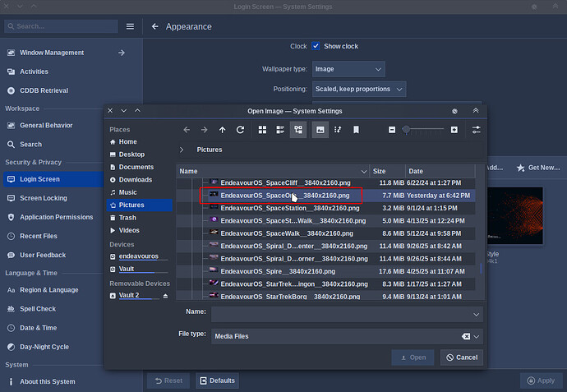Expand the Positioning combo box
The height and width of the screenshot is (392, 567).
click(x=359, y=89)
